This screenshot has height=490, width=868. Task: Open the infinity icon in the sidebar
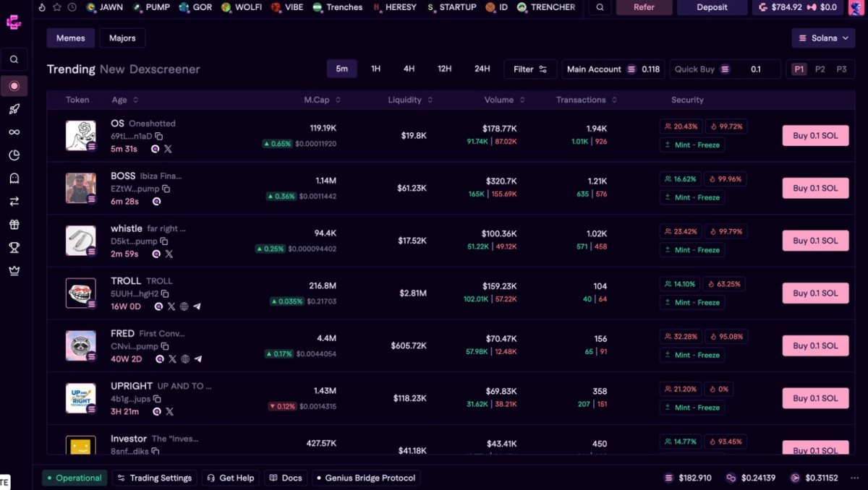[x=14, y=132]
